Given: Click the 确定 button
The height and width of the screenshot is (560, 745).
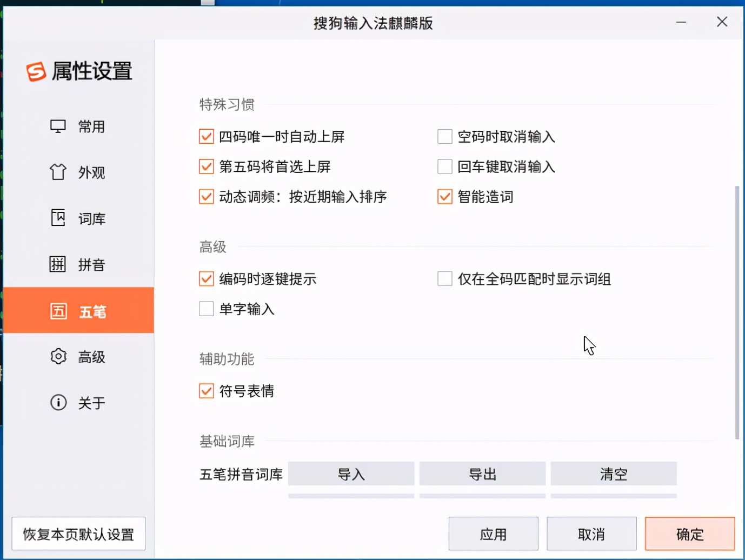Looking at the screenshot, I should (x=690, y=534).
